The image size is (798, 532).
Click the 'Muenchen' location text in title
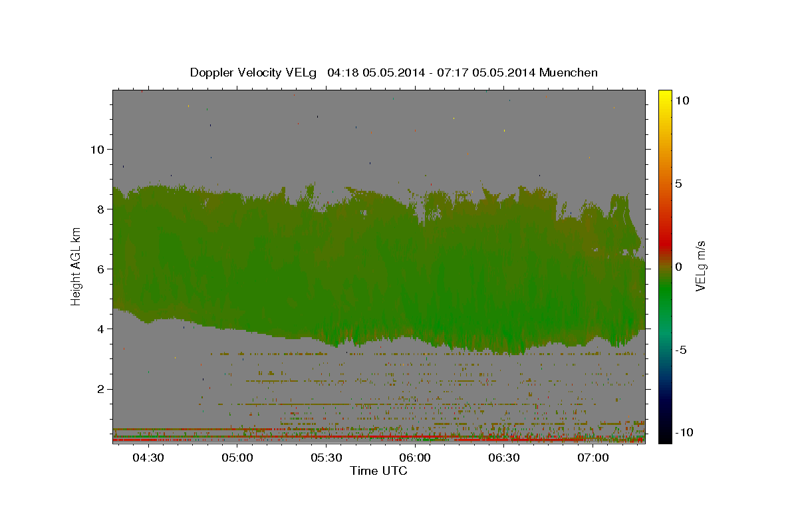pos(569,72)
